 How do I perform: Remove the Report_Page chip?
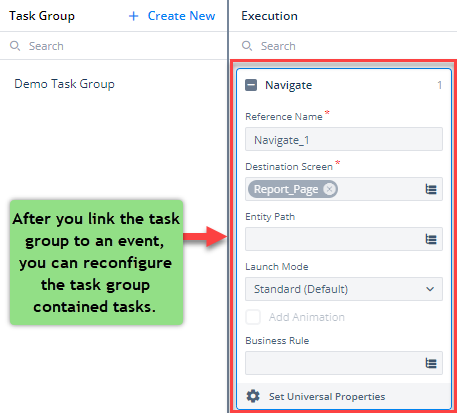[329, 189]
